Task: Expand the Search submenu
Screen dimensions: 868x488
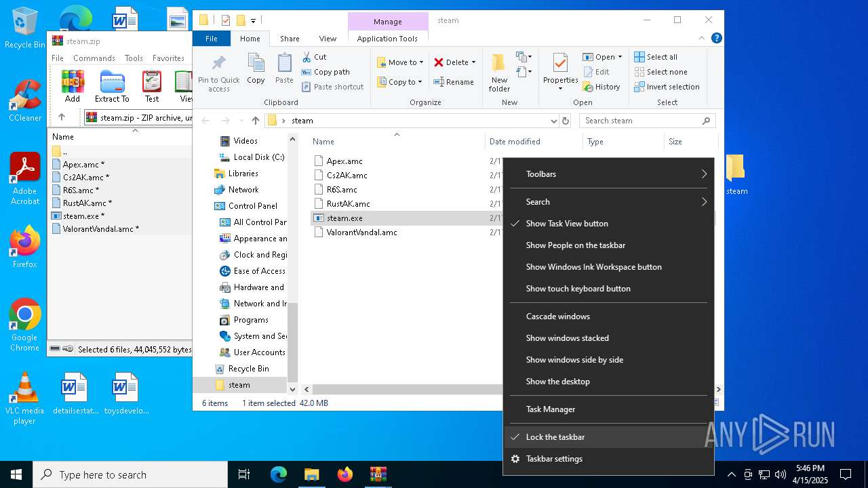Action: (x=608, y=202)
